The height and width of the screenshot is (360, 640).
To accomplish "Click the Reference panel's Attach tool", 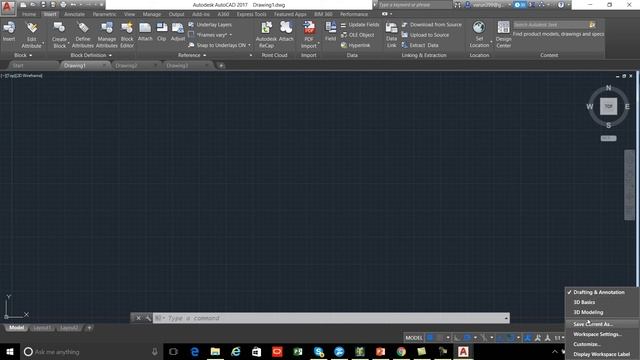I will [145, 32].
